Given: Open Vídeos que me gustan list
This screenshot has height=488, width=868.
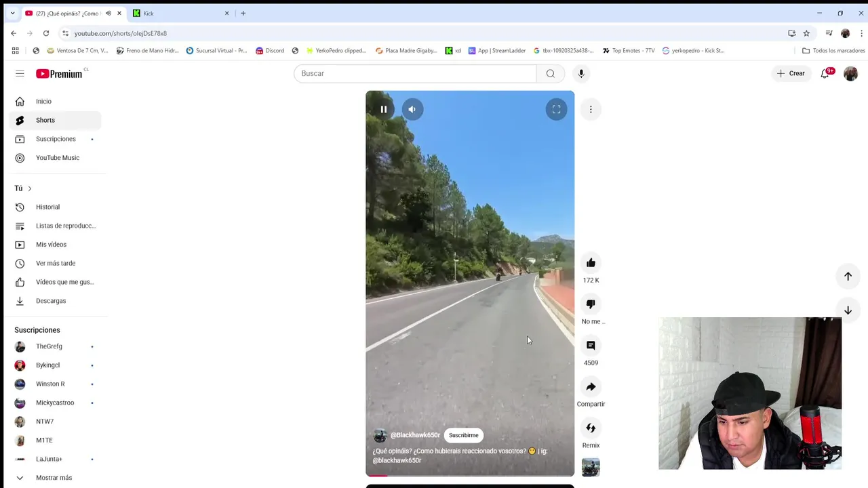Looking at the screenshot, I should (56, 282).
